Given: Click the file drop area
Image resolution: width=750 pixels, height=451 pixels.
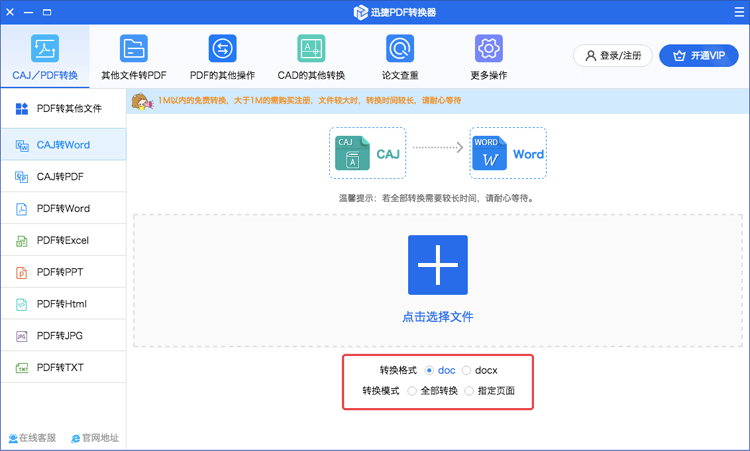Looking at the screenshot, I should click(438, 281).
